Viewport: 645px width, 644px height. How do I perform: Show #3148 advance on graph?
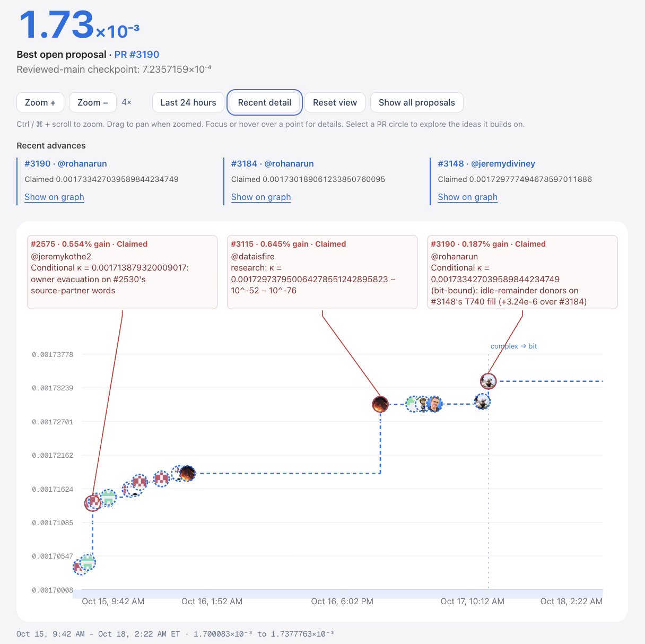pos(467,197)
